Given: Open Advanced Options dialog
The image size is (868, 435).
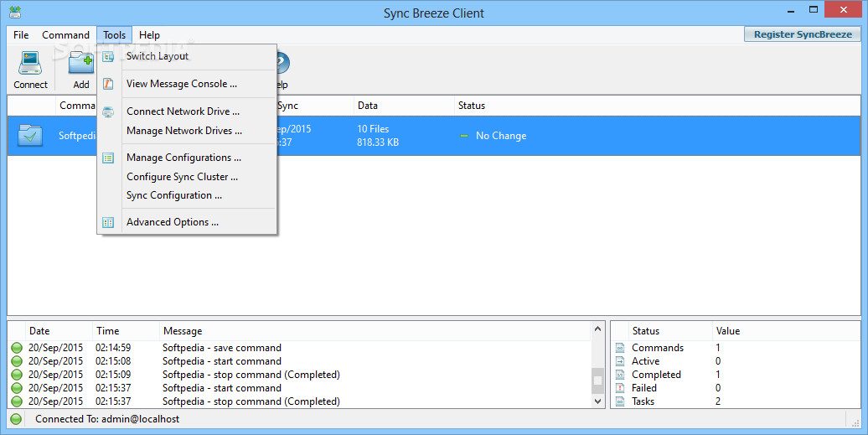Looking at the screenshot, I should [187, 222].
